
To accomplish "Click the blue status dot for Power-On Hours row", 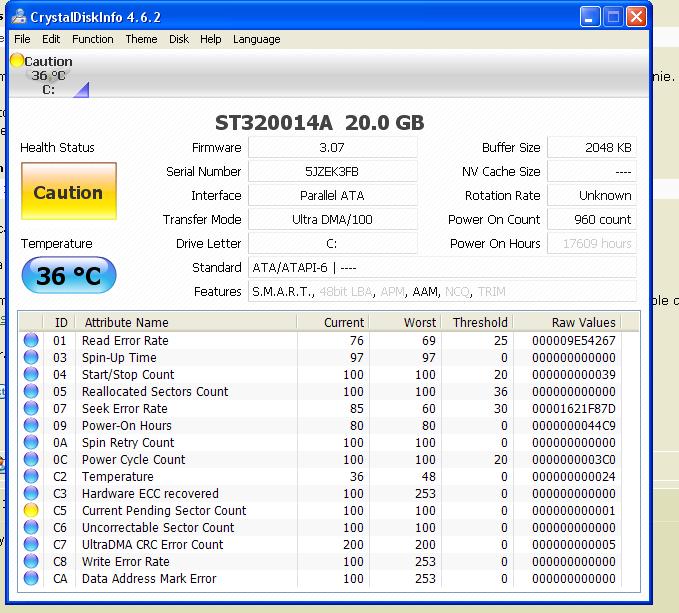I will tap(31, 425).
